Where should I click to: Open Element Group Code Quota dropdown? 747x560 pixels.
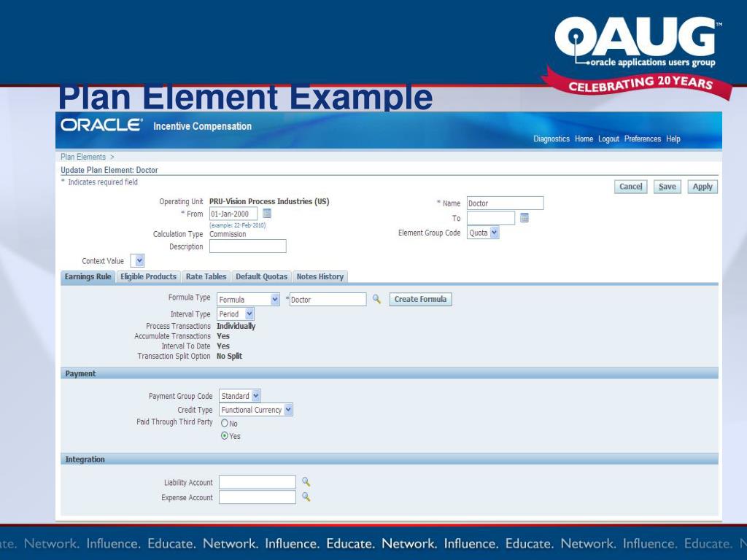point(483,233)
